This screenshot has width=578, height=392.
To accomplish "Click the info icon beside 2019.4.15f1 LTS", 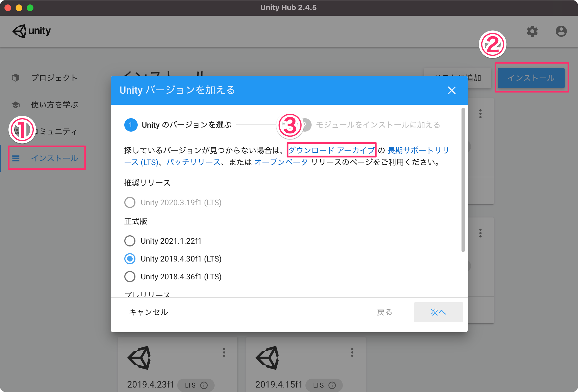I will (x=332, y=385).
